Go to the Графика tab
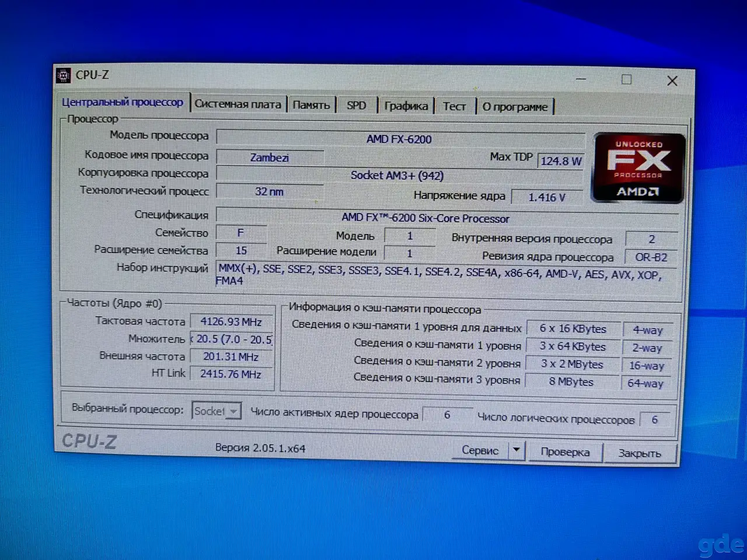747x560 pixels. click(x=406, y=106)
